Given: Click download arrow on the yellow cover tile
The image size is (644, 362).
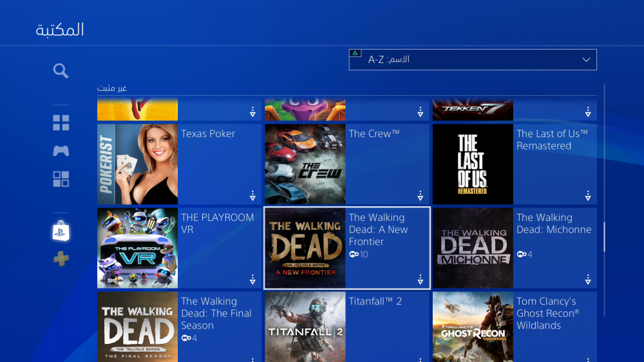Looking at the screenshot, I should (x=252, y=112).
